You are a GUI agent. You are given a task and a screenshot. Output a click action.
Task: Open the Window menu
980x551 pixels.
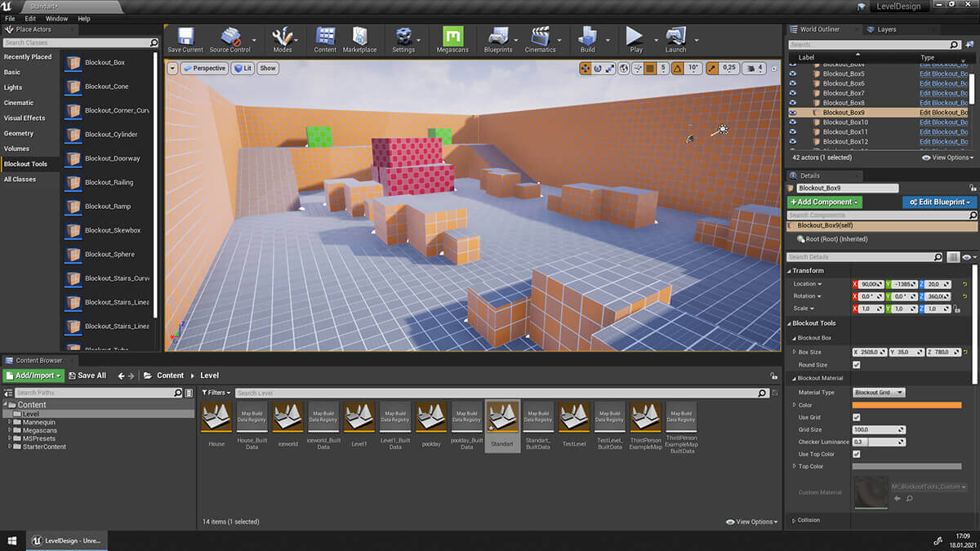[x=56, y=18]
